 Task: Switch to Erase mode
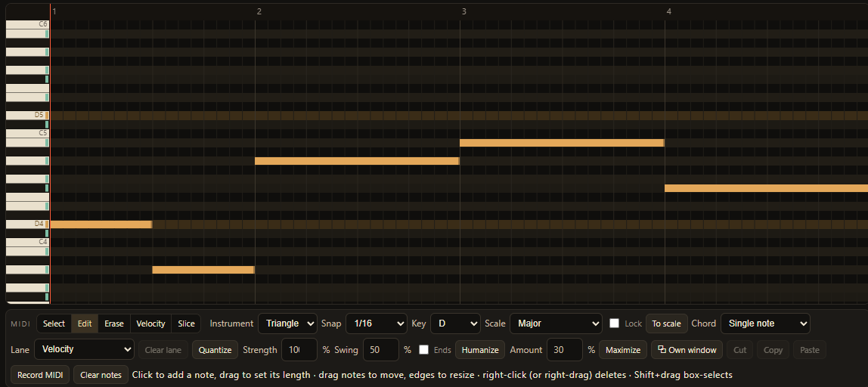(x=114, y=324)
